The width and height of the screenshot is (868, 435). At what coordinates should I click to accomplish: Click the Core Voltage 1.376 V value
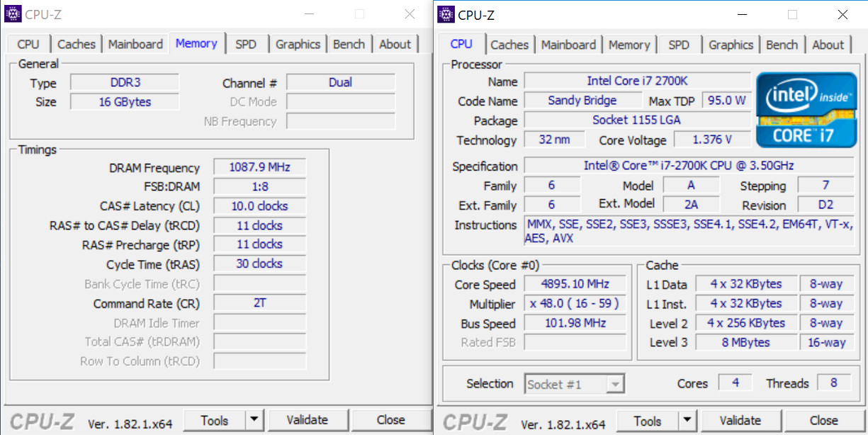711,140
